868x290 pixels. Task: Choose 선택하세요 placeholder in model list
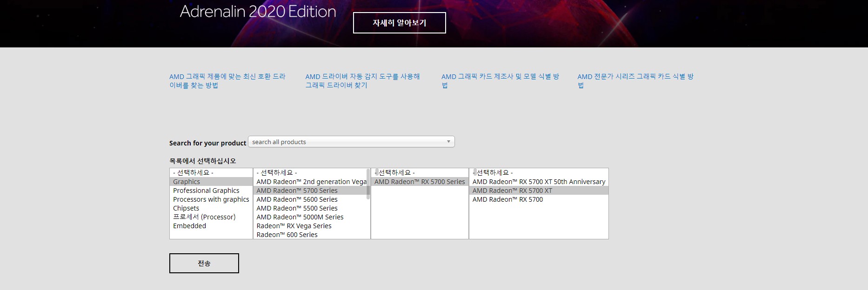[539, 173]
